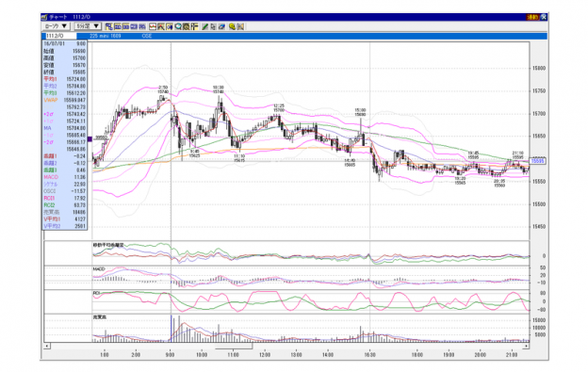Click the rightmost toolbar icon beside key
The image size is (588, 372).
pyautogui.click(x=240, y=26)
